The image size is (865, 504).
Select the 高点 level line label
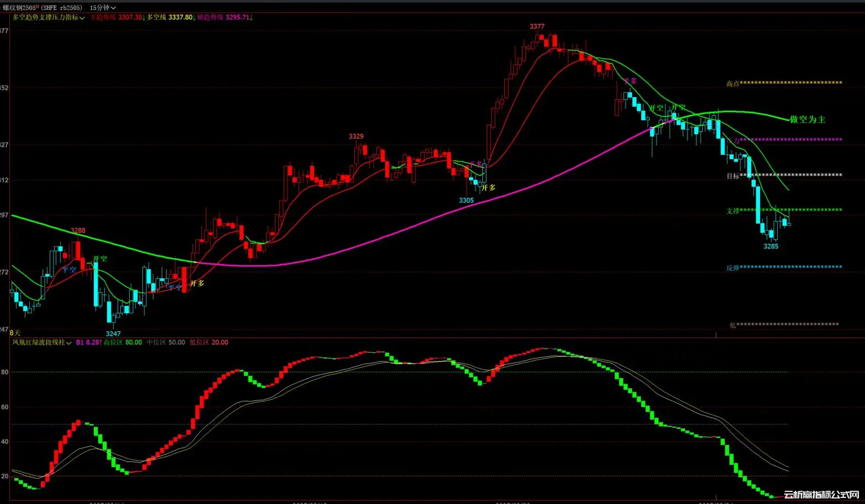[733, 84]
